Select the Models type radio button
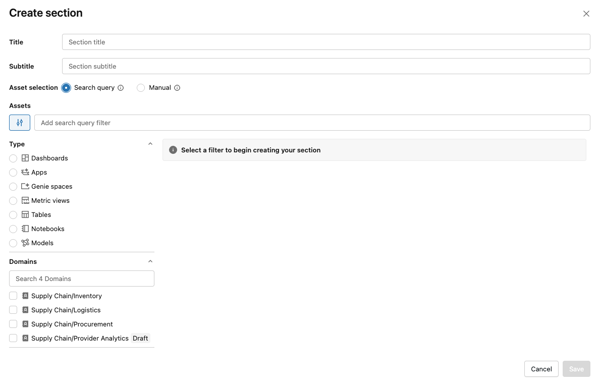Viewport: 600px width, 388px height. (13, 243)
